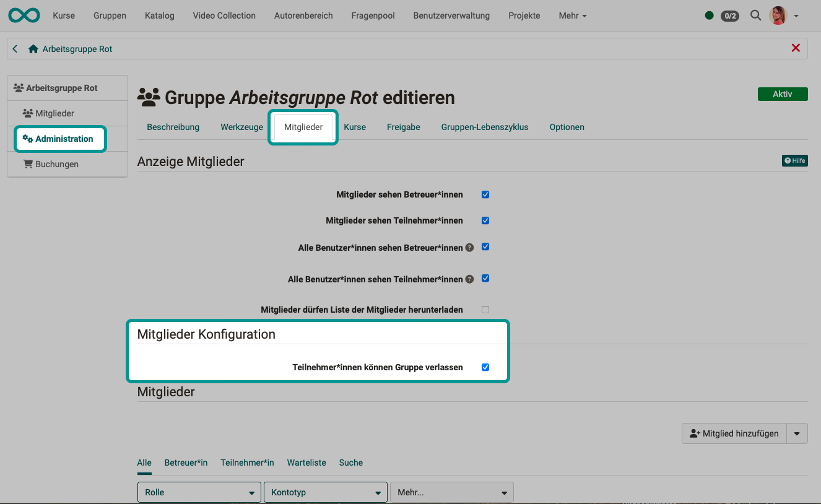The image size is (821, 504).
Task: Open the Kontotyp filter dropdown
Action: point(325,492)
